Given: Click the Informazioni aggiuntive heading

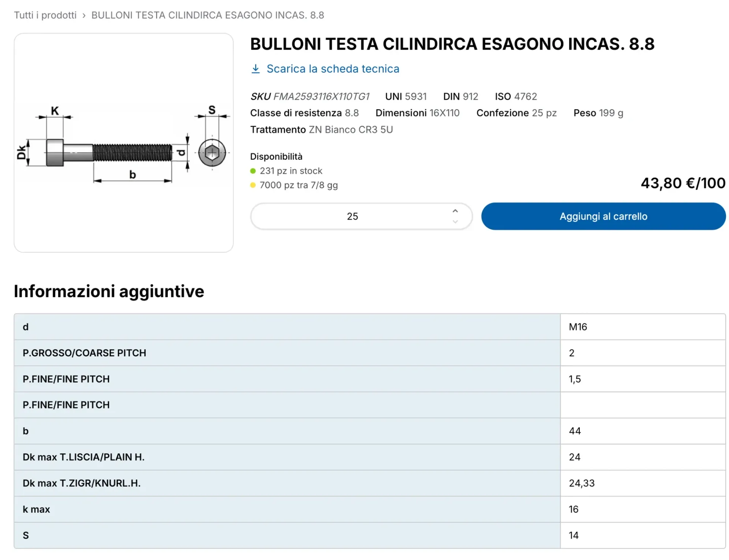Looking at the screenshot, I should 109,291.
